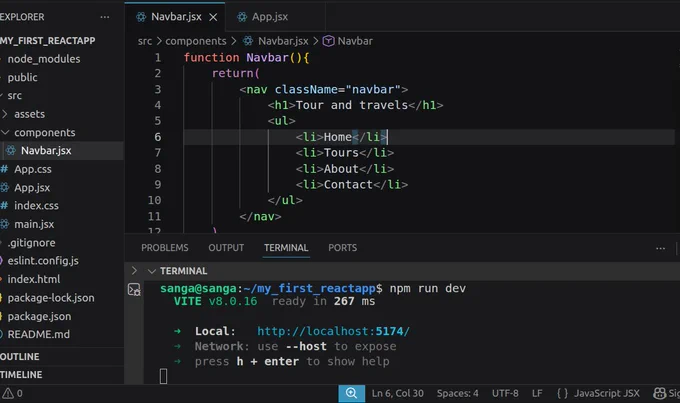Click React icon on Navbar.jsx tab
Image resolution: width=680 pixels, height=403 pixels.
tap(141, 17)
